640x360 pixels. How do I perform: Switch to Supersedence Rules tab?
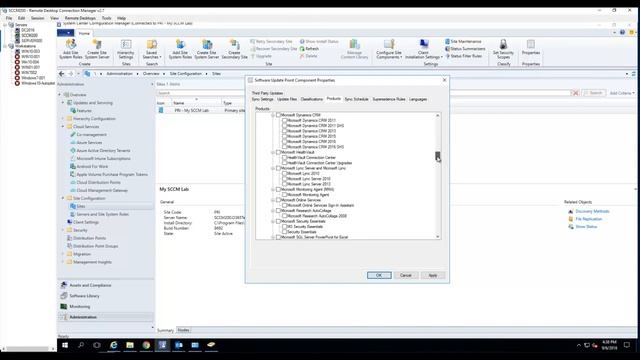(389, 99)
